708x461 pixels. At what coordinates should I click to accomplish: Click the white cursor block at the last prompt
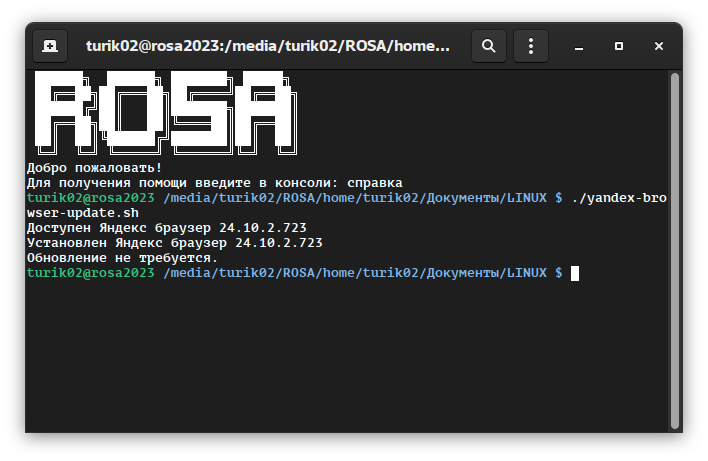click(575, 273)
